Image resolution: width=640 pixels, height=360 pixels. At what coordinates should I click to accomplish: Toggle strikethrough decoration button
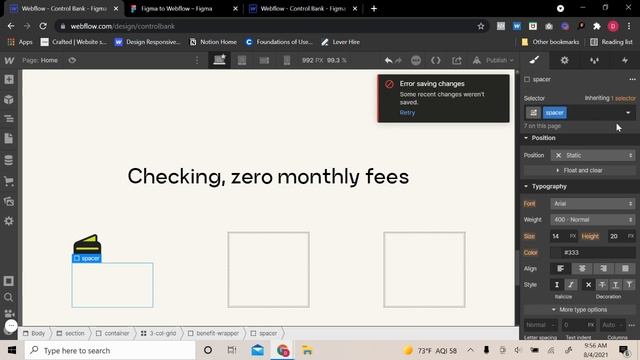click(602, 285)
